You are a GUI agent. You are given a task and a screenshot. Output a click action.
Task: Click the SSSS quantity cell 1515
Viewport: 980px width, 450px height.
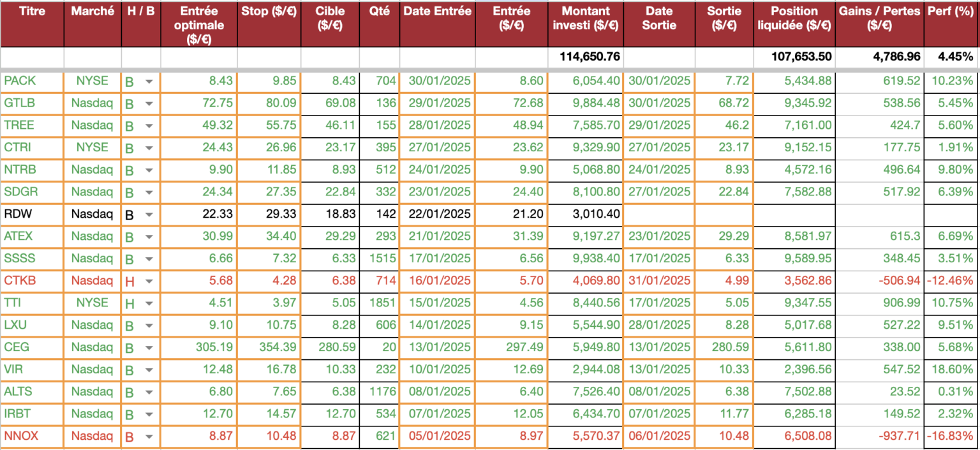coord(380,258)
